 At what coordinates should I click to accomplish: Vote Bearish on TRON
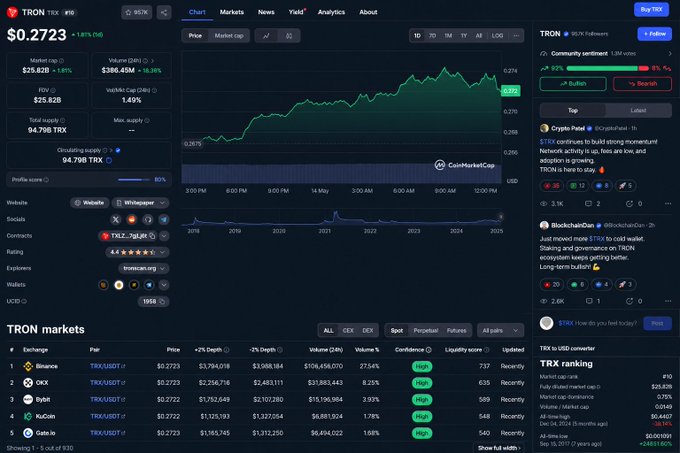click(642, 84)
